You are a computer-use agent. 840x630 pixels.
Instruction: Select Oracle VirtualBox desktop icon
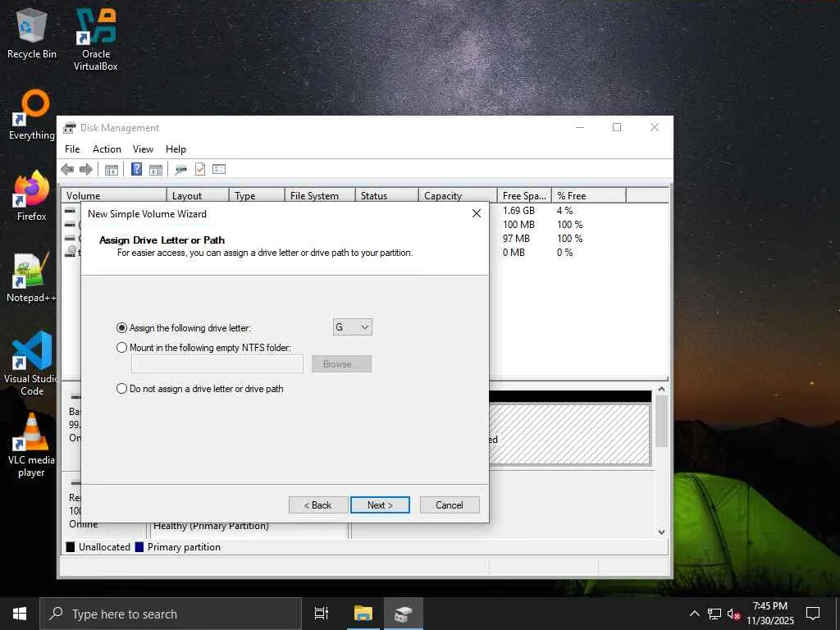pos(96,39)
